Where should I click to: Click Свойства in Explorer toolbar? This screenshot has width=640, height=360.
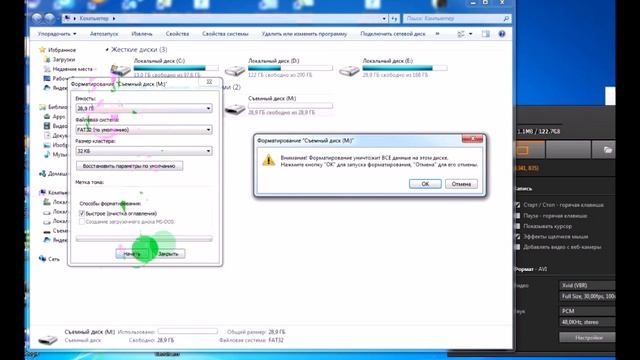(178, 34)
